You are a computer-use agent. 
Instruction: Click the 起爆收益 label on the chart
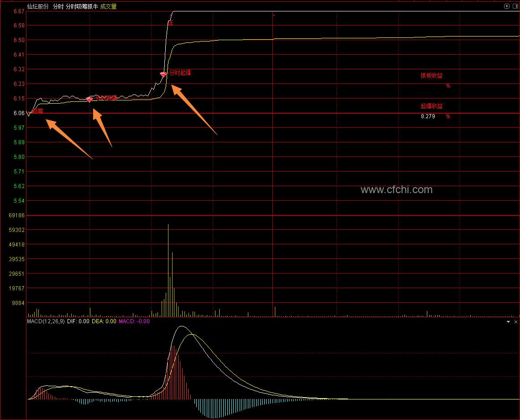pyautogui.click(x=431, y=106)
